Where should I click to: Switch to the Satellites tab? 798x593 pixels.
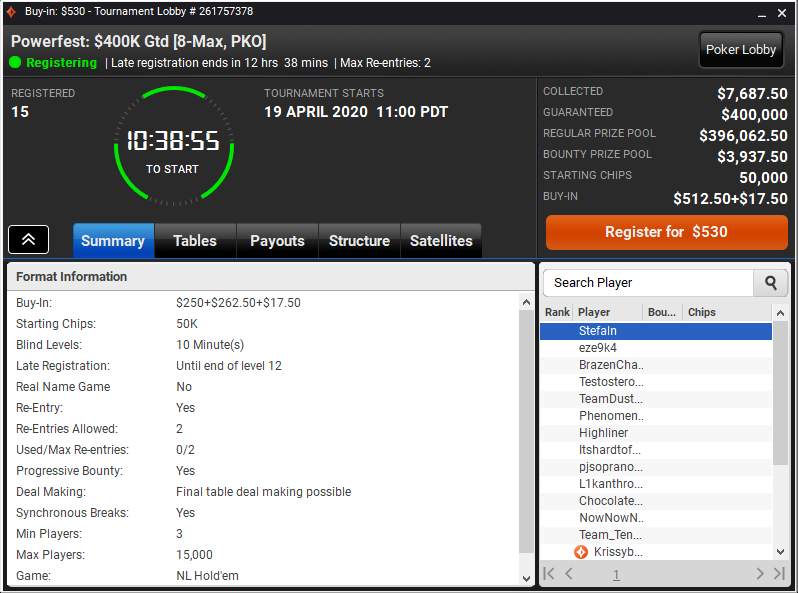[441, 240]
